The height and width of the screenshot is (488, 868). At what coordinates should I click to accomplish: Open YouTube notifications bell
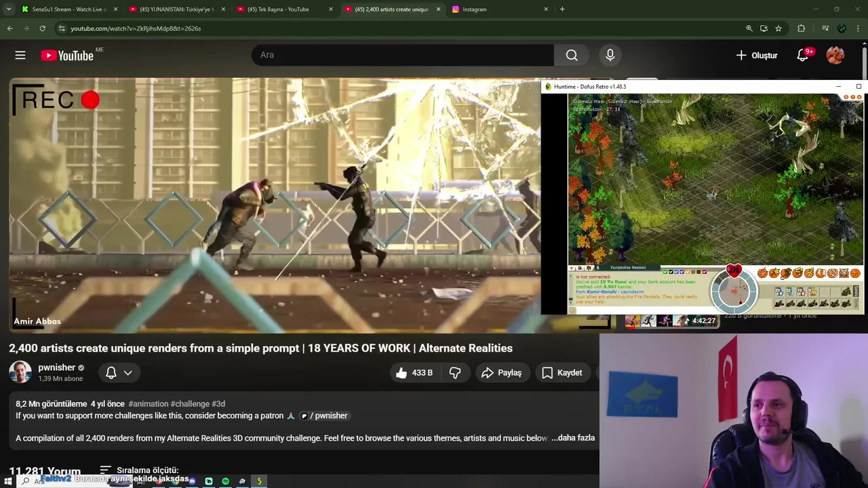coord(803,56)
